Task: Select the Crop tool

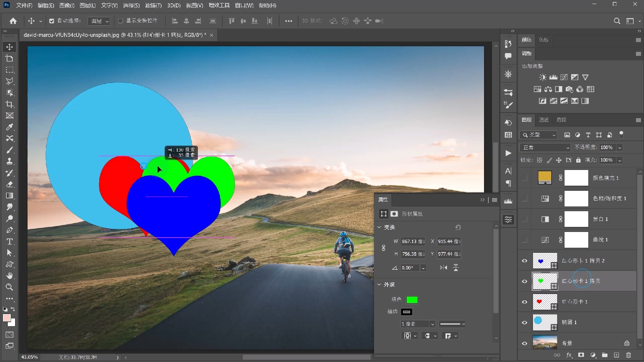Action: point(9,104)
